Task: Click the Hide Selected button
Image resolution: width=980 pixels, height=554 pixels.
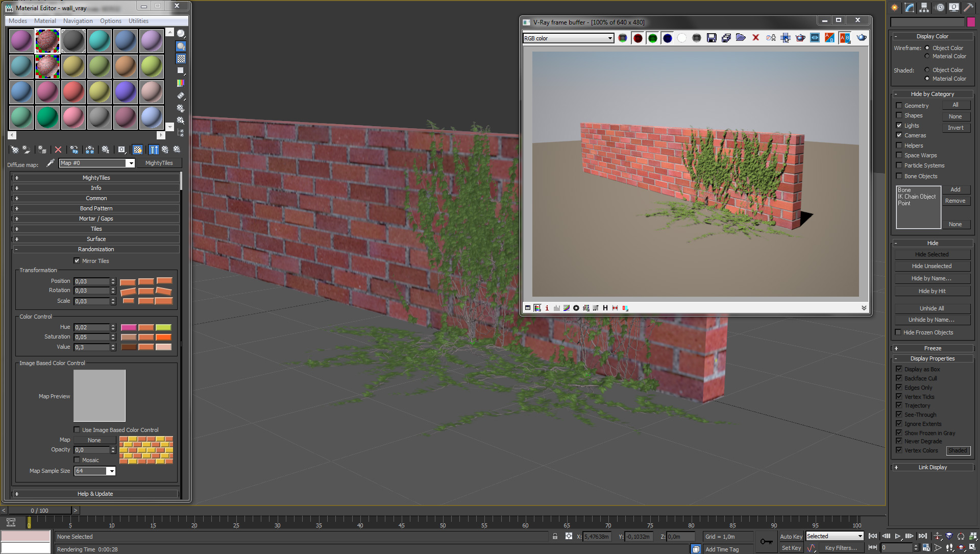Action: click(932, 254)
